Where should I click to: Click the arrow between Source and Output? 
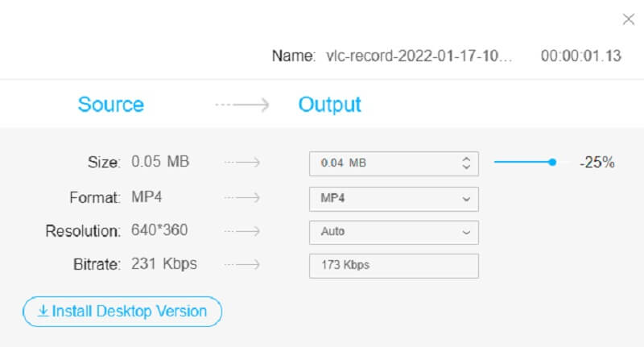click(x=242, y=105)
